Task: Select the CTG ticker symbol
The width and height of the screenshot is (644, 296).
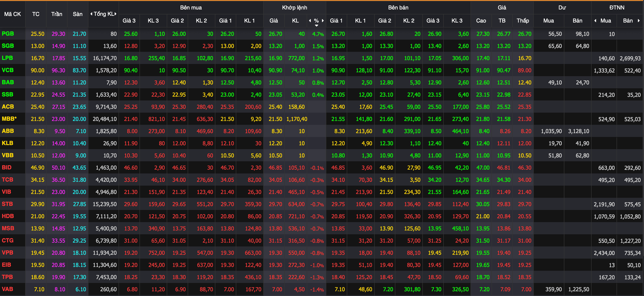Action: (7, 241)
